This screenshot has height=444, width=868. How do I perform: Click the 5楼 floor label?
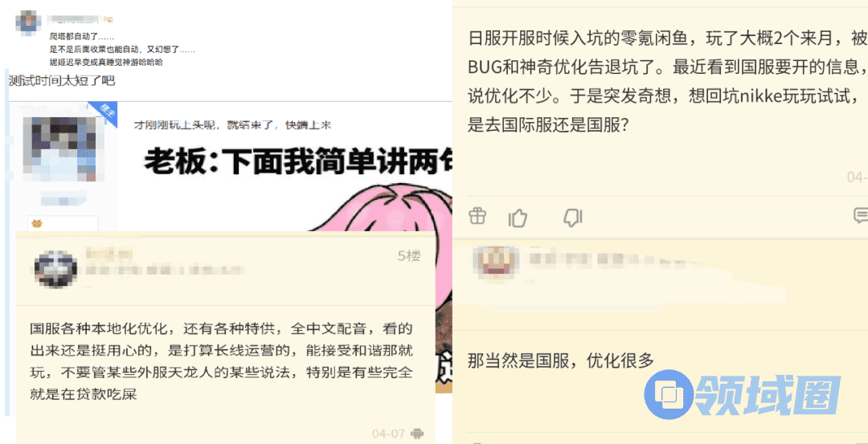click(409, 256)
